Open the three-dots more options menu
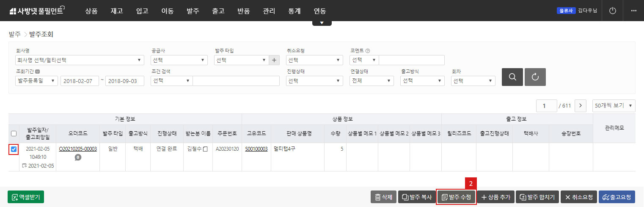644x207 pixels. (x=633, y=11)
